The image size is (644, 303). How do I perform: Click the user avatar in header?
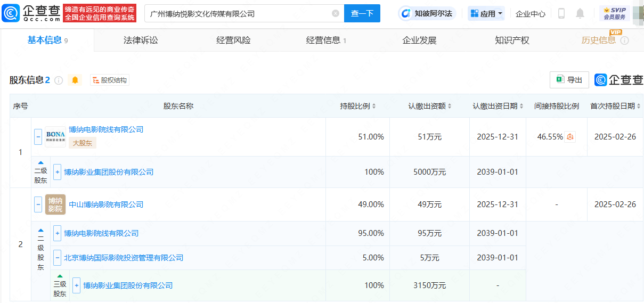(638, 13)
